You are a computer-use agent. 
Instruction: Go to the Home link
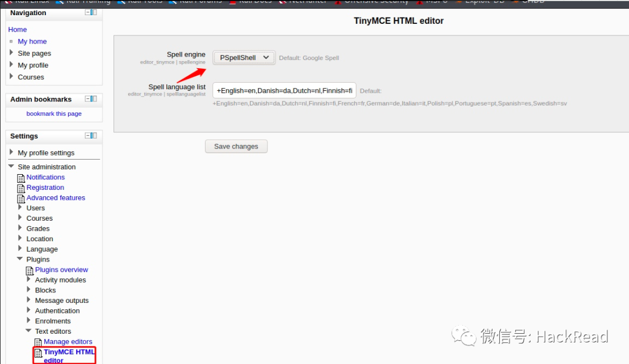point(17,29)
